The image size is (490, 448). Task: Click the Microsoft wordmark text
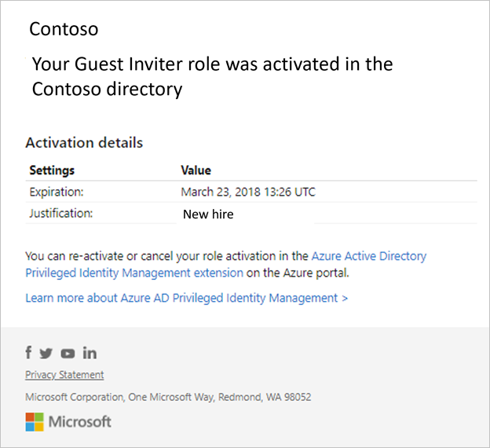[x=79, y=422]
